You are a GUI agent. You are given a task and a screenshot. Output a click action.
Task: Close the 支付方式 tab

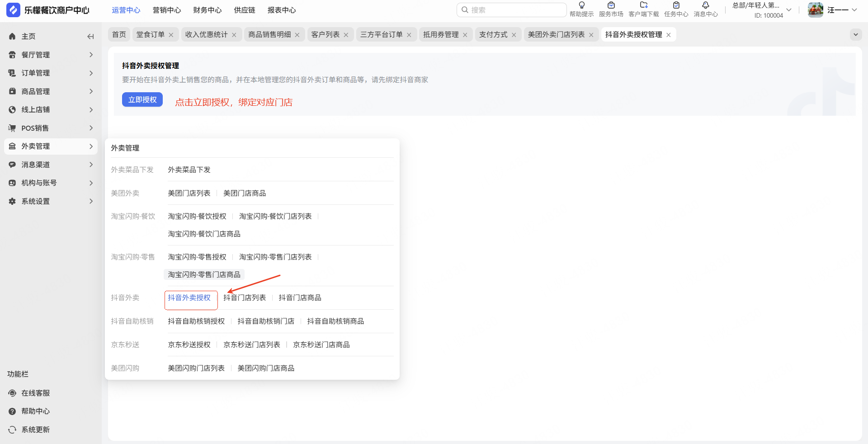point(514,35)
